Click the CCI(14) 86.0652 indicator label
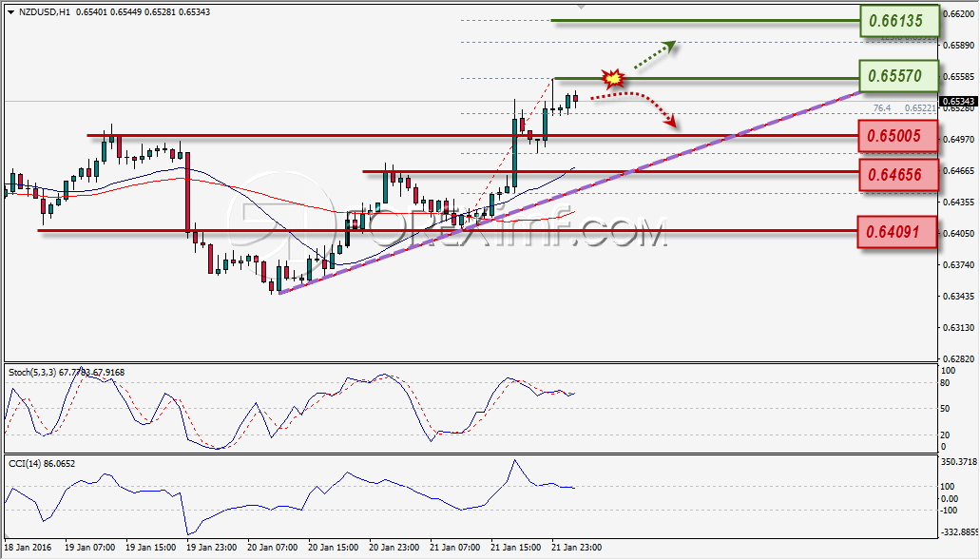This screenshot has height=560, width=980. (42, 464)
